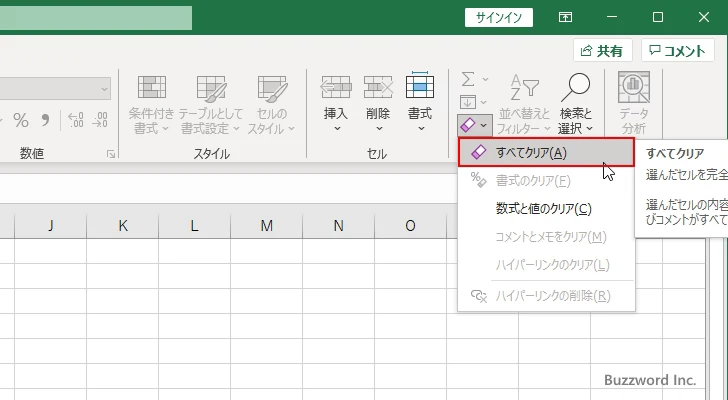Expand the 書式 dropdown arrow
Viewport: 728px width, 400px height.
tap(421, 129)
